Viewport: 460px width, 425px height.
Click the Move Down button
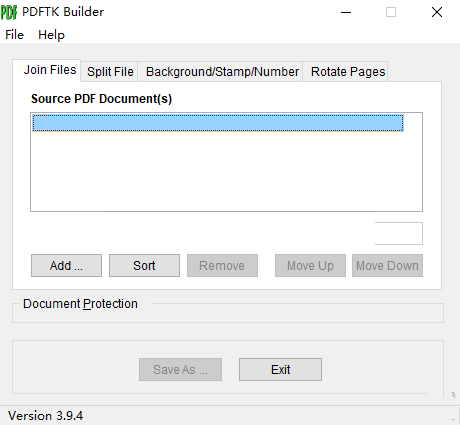[x=387, y=266]
